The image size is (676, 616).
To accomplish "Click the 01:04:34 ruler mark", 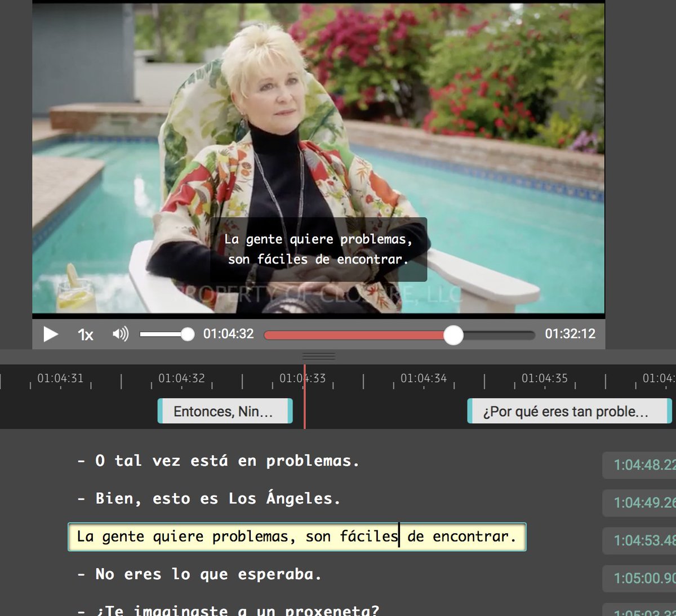I will click(x=424, y=378).
